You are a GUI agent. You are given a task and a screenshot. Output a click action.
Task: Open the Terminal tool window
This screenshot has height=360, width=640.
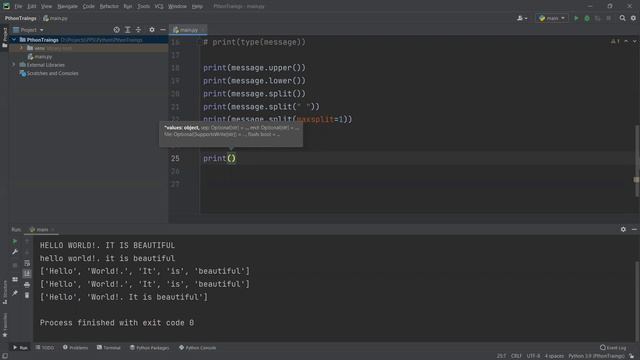tap(109, 348)
